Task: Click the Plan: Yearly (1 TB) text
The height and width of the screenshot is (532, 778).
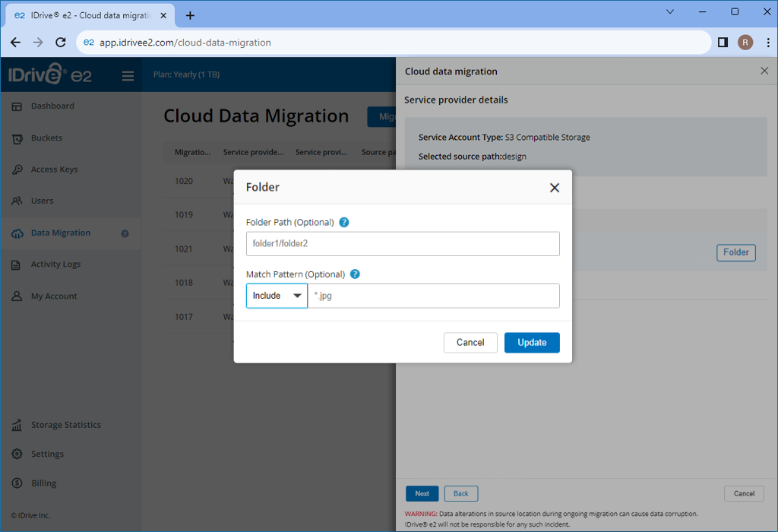Action: (187, 74)
